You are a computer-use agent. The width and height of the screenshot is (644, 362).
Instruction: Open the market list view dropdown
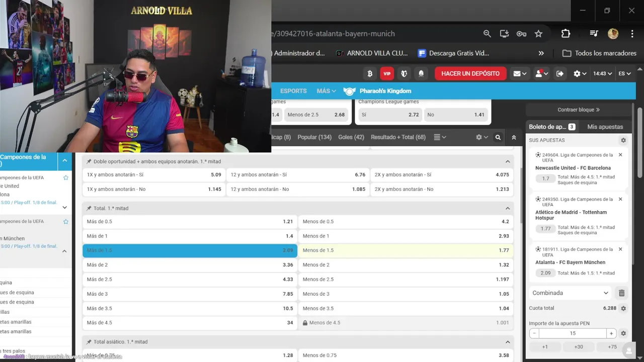440,137
